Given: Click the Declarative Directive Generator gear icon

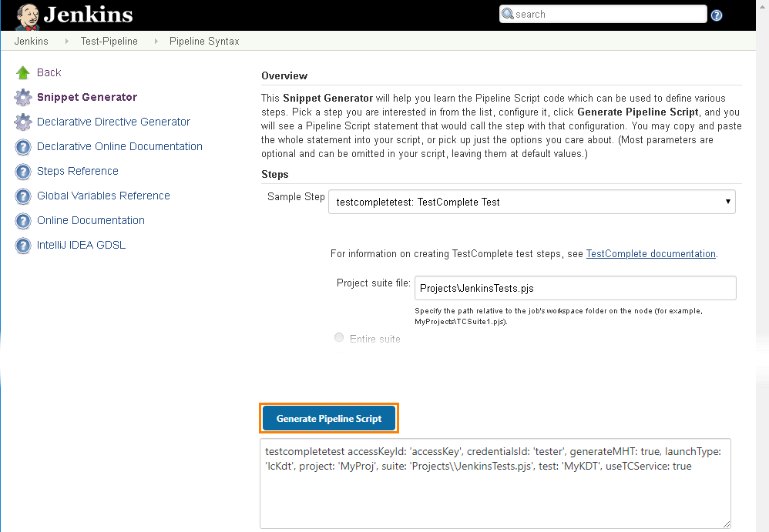Looking at the screenshot, I should 21,122.
